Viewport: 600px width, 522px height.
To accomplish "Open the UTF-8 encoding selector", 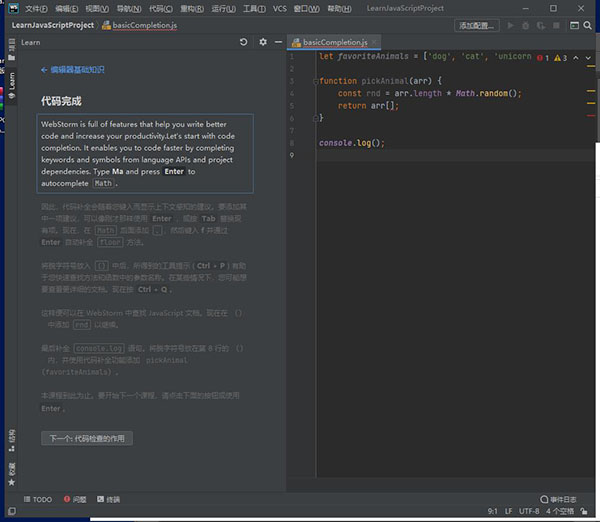I will 529,511.
